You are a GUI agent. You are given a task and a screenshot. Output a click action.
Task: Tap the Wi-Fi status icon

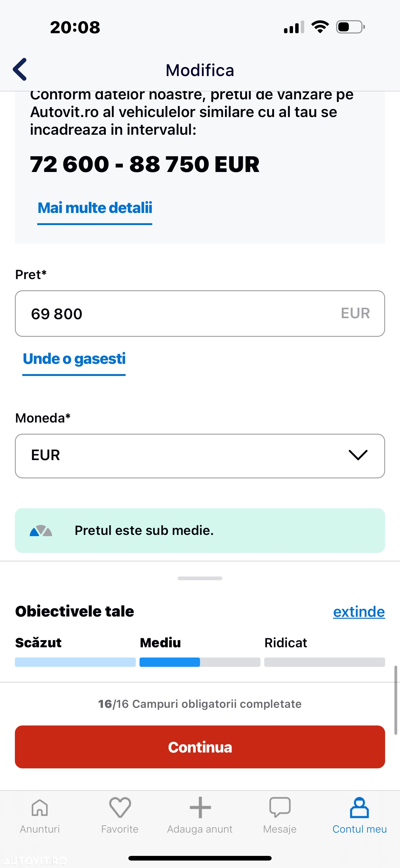pos(320,27)
